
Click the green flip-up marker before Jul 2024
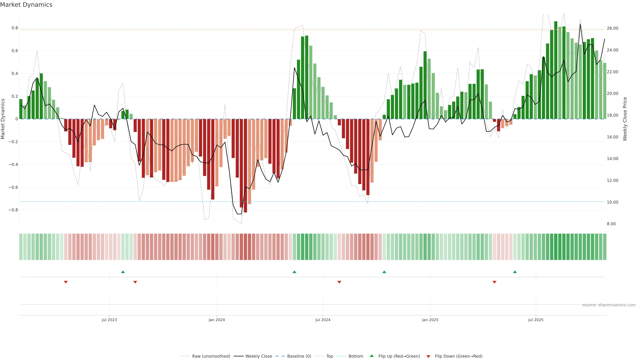tap(294, 272)
